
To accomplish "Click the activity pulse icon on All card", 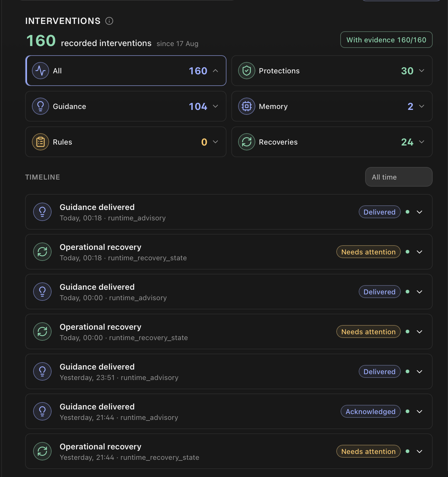I will tap(41, 71).
